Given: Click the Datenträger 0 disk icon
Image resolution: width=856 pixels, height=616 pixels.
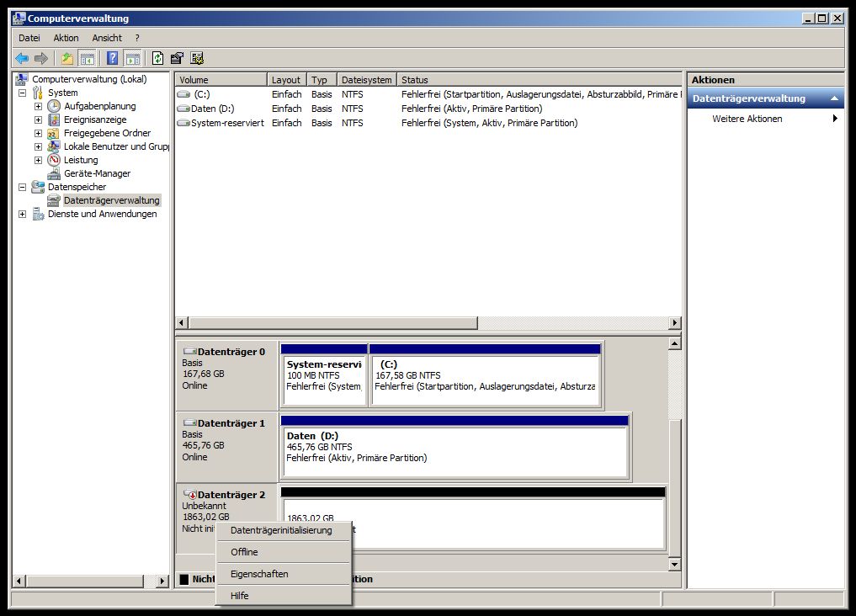Looking at the screenshot, I should tap(189, 352).
